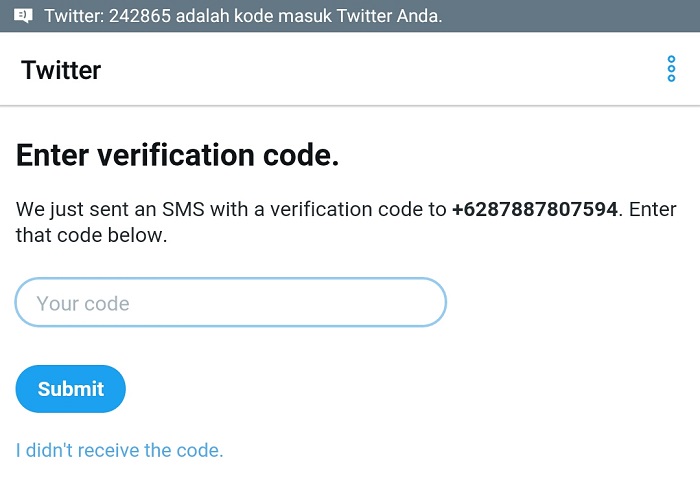Click the Submit button
The image size is (700, 484).
(x=70, y=389)
